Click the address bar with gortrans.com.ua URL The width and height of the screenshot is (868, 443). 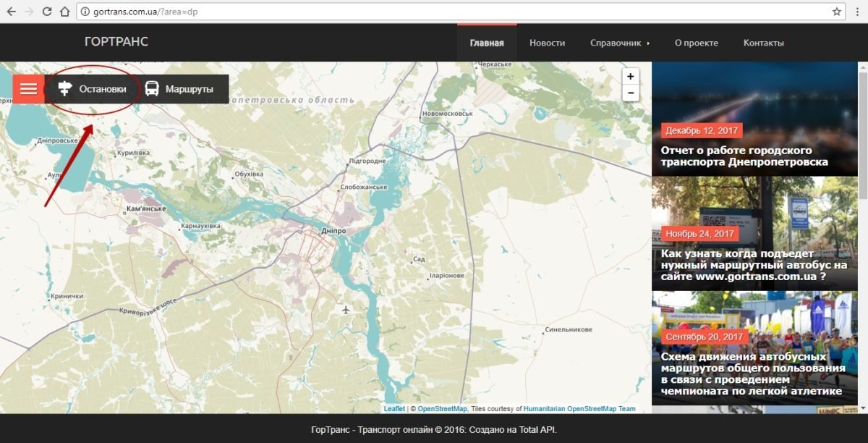pos(434,12)
